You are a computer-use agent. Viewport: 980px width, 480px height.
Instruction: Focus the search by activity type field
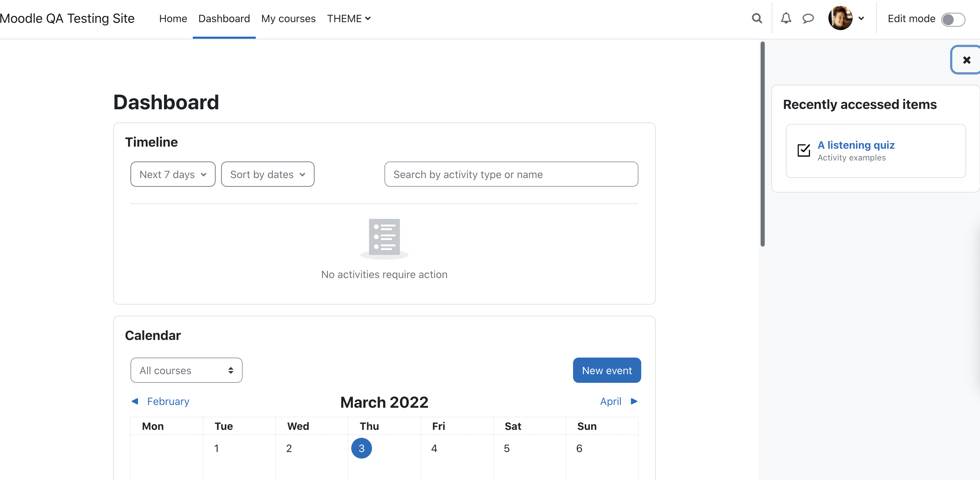[x=511, y=174]
